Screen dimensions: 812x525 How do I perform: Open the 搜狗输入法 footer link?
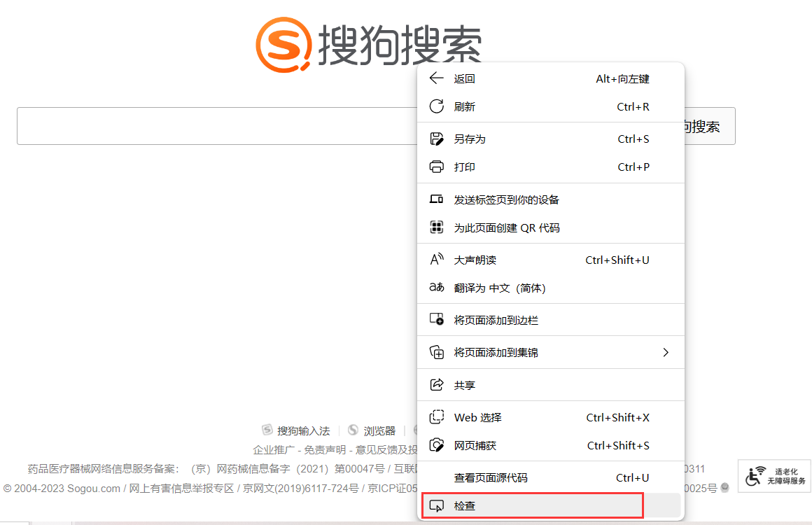tap(304, 430)
